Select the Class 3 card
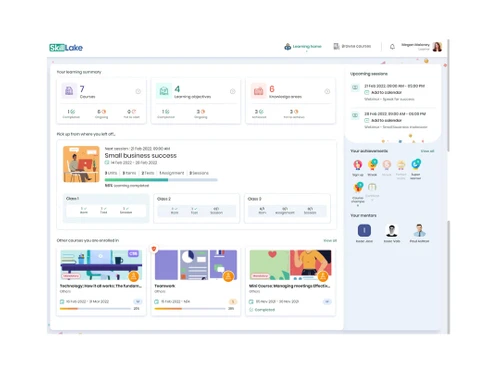Viewport: 500px width, 375px height. click(287, 208)
